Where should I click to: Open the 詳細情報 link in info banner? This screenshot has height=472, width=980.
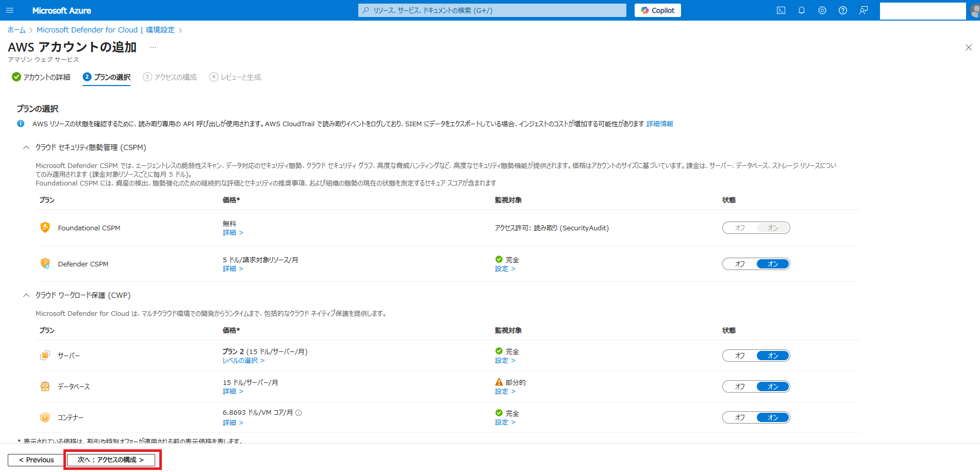coord(660,124)
